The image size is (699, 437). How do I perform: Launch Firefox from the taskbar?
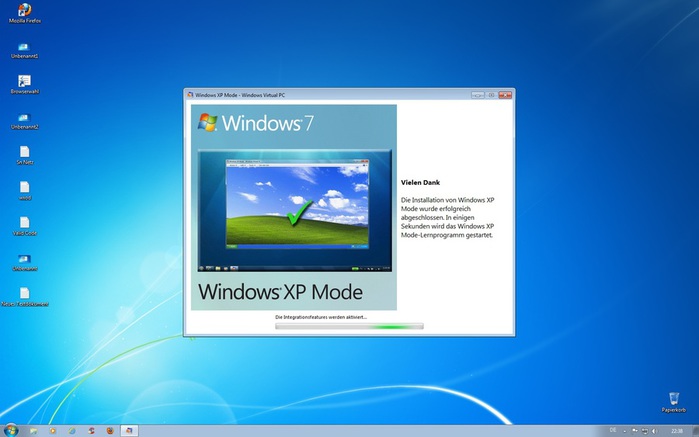pyautogui.click(x=110, y=431)
